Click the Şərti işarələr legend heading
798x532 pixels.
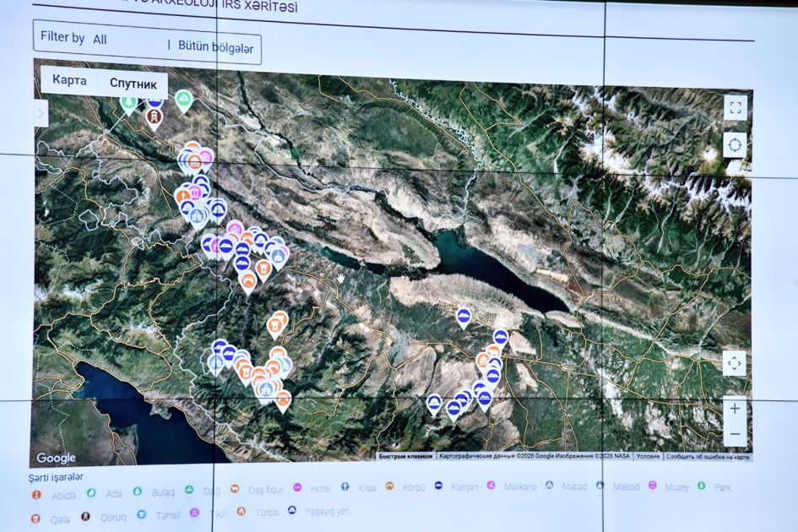pos(56,477)
